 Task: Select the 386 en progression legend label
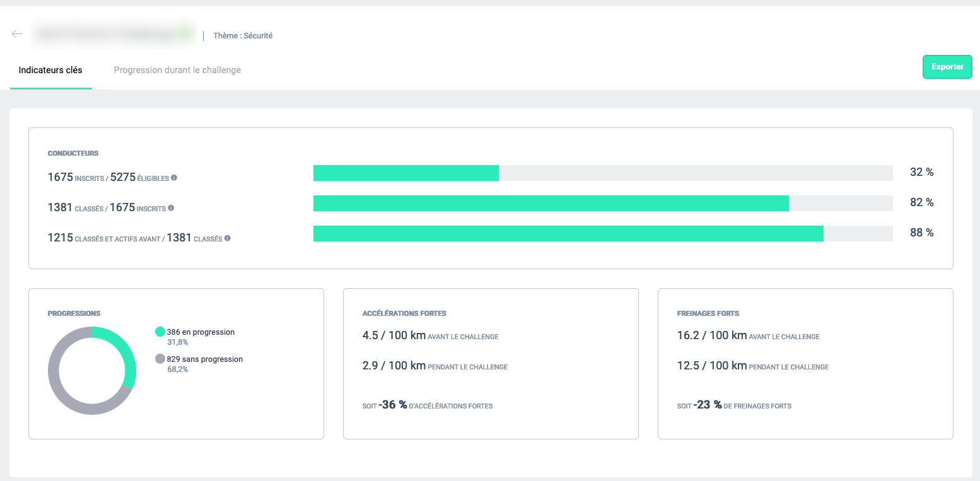[x=201, y=332]
